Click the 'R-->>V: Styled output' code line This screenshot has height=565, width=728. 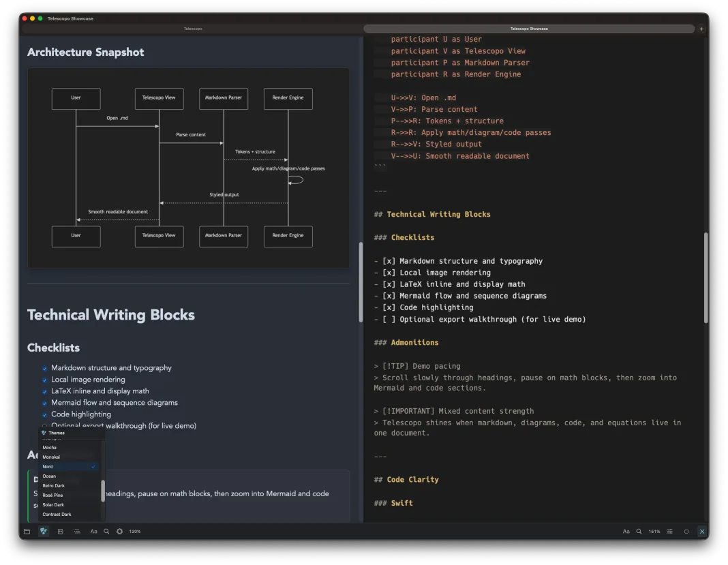[436, 144]
